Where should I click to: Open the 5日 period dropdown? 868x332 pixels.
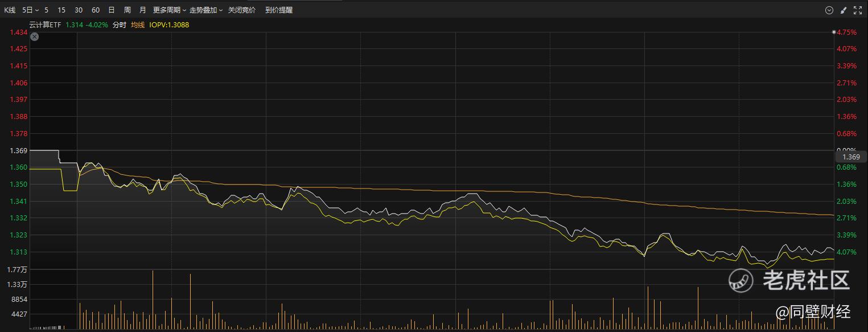tap(31, 10)
